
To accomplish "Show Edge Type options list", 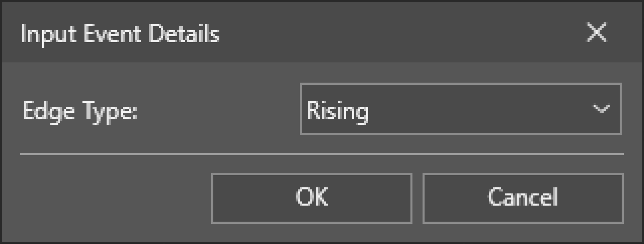I will (x=601, y=109).
